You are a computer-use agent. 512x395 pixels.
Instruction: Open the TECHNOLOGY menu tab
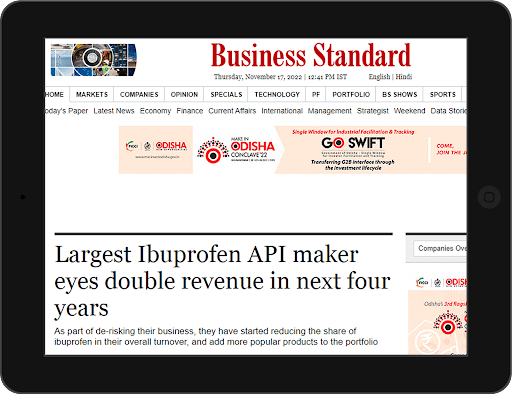(x=277, y=95)
